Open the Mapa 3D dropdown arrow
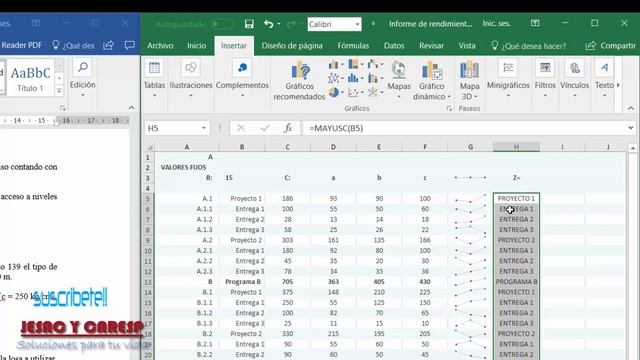The width and height of the screenshot is (640, 360). [x=476, y=97]
